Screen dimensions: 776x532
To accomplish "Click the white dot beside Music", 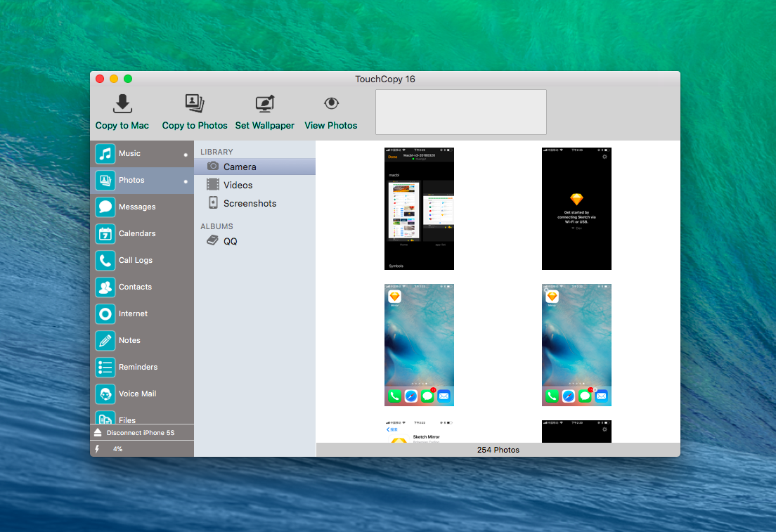I will click(x=186, y=155).
